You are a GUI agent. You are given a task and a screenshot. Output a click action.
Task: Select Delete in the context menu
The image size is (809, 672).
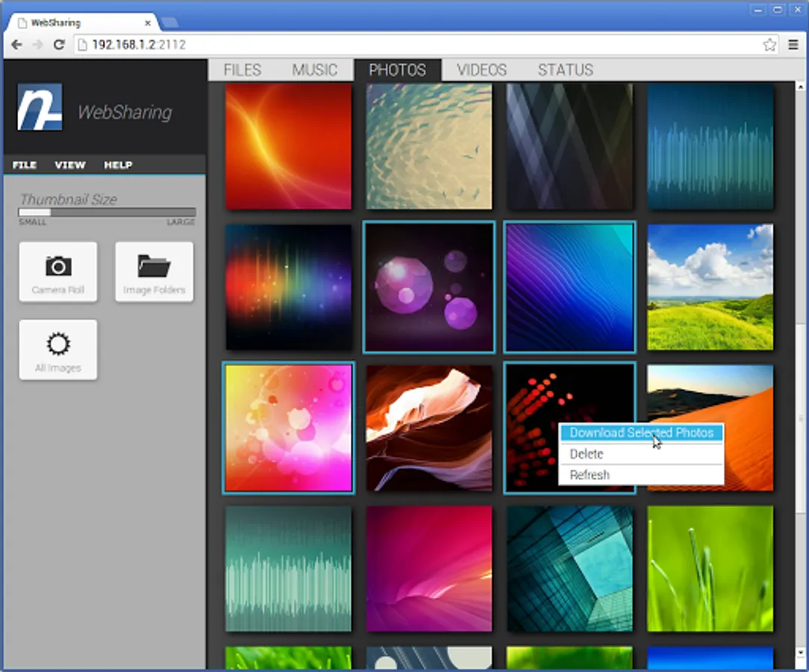pos(587,454)
